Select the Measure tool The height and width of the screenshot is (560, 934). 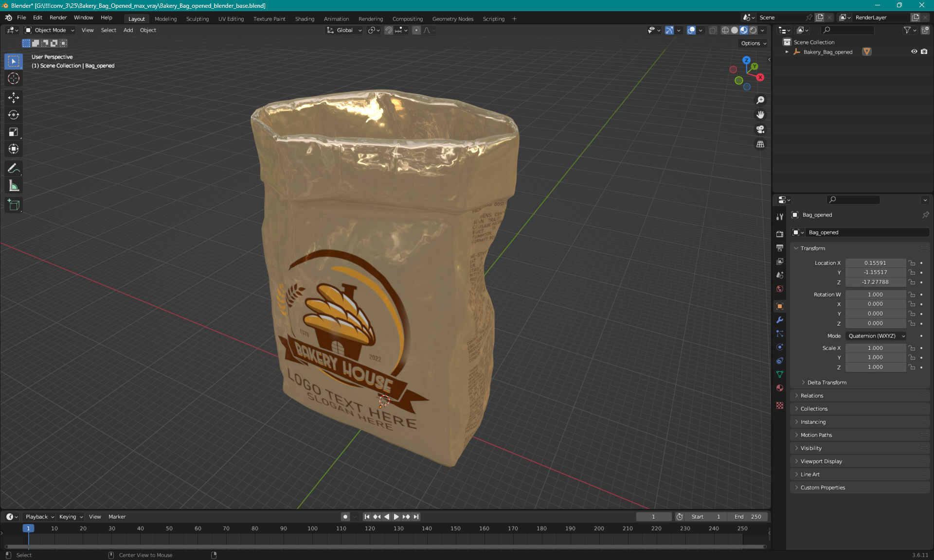[x=14, y=186]
